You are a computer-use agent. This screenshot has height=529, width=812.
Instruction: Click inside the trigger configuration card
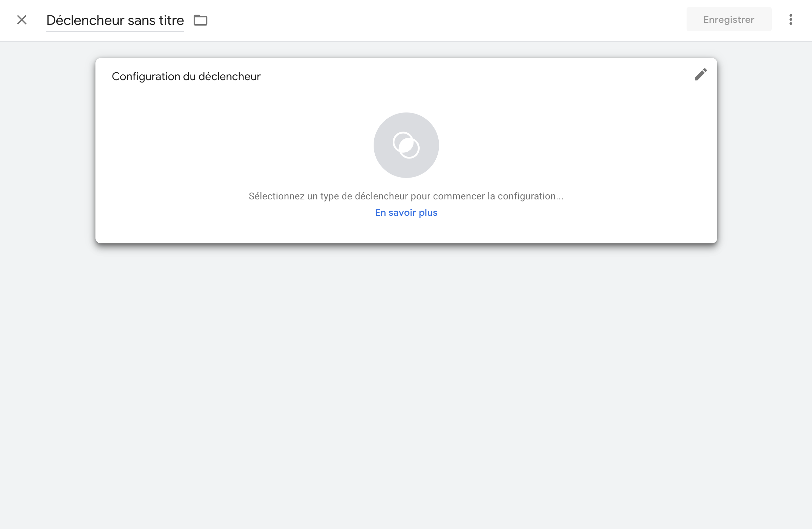(x=406, y=150)
